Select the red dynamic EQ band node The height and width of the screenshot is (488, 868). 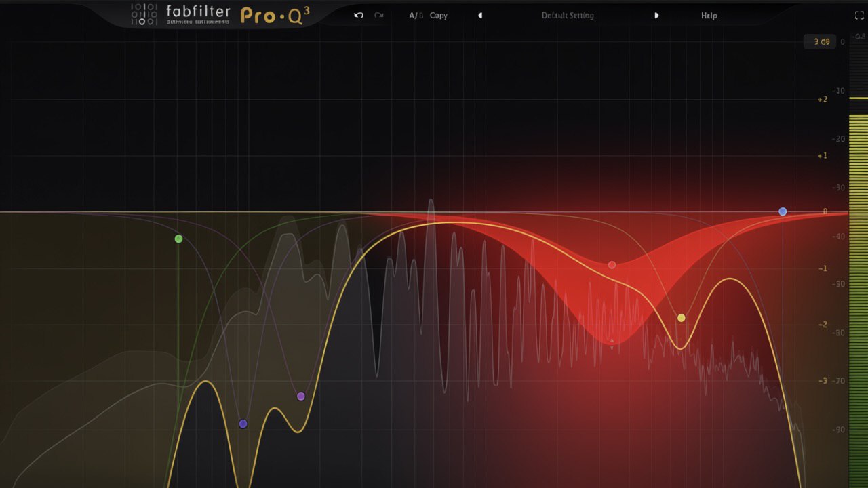[612, 265]
